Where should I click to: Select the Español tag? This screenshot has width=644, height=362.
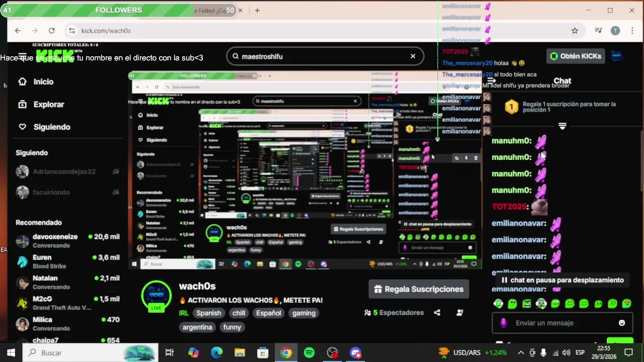point(269,313)
